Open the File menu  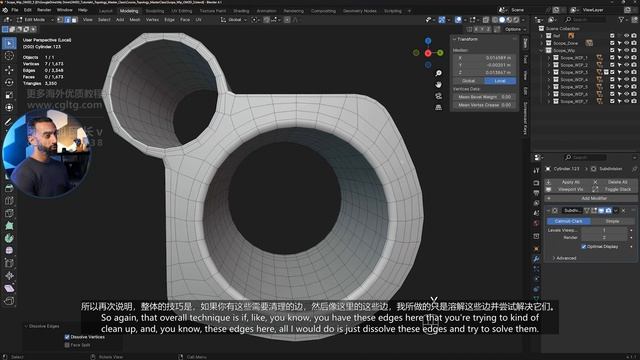(x=15, y=10)
